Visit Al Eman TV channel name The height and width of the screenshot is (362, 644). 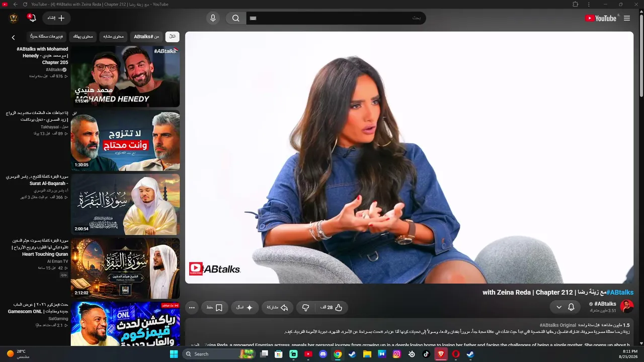point(58,261)
